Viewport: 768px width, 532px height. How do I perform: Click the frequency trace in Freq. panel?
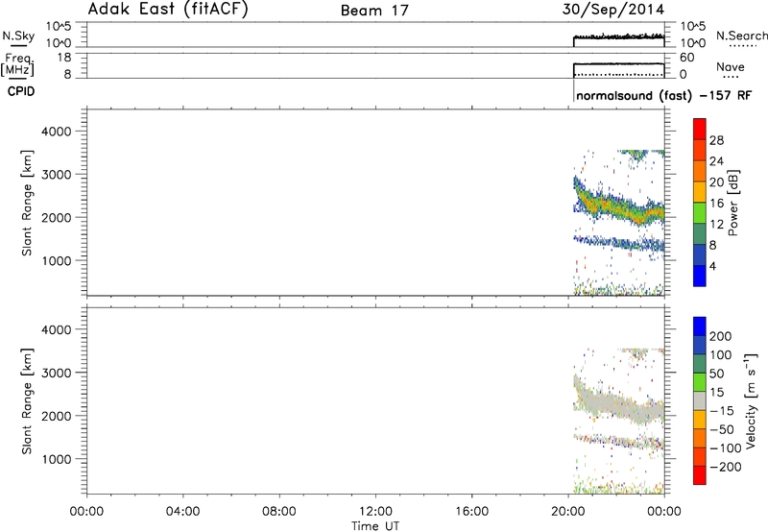(x=618, y=63)
